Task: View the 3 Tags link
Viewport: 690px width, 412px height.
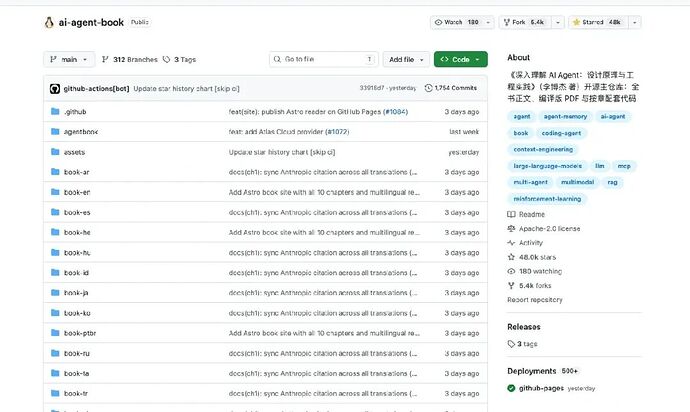Action: (180, 59)
